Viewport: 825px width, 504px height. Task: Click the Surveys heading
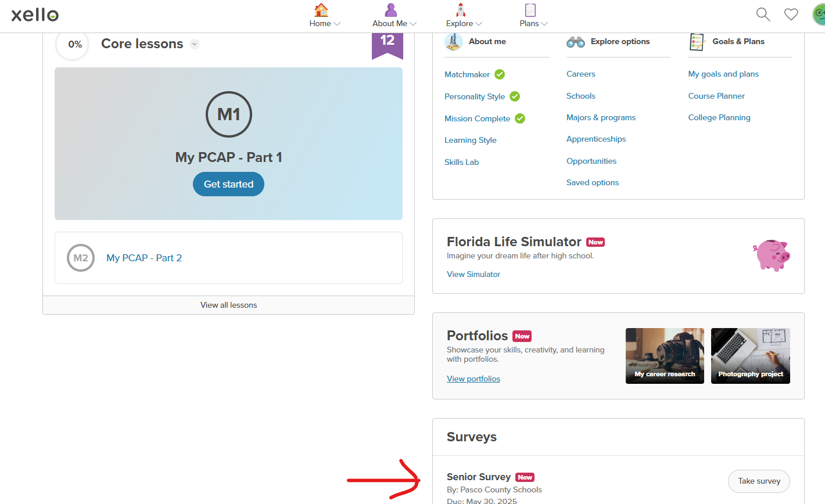[x=472, y=437]
